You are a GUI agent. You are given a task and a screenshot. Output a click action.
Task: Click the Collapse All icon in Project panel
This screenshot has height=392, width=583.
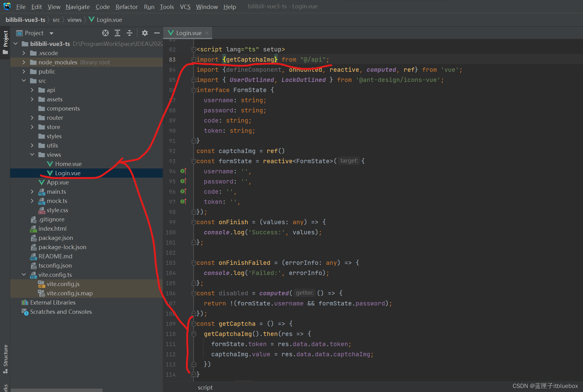point(129,33)
